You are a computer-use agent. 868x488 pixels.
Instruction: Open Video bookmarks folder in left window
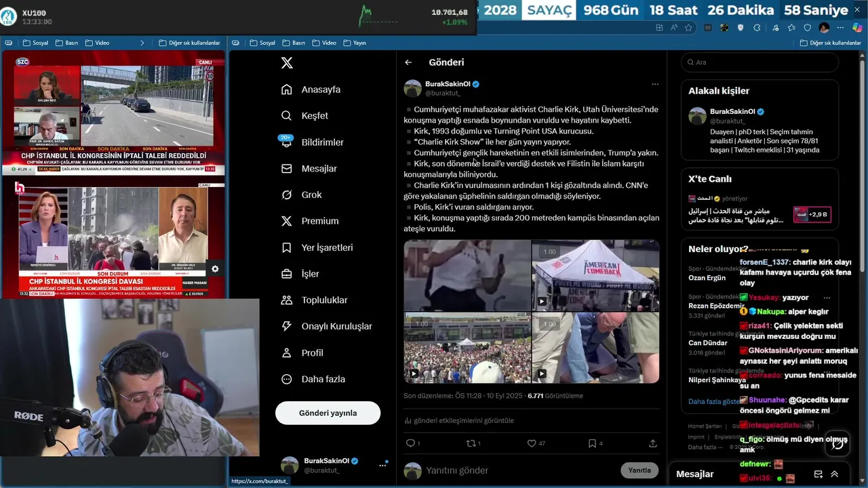point(97,43)
